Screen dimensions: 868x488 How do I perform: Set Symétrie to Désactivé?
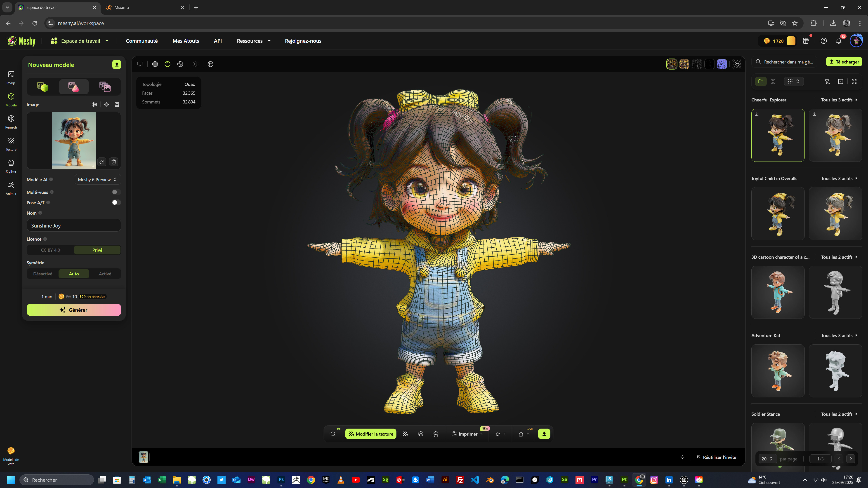tap(43, 274)
